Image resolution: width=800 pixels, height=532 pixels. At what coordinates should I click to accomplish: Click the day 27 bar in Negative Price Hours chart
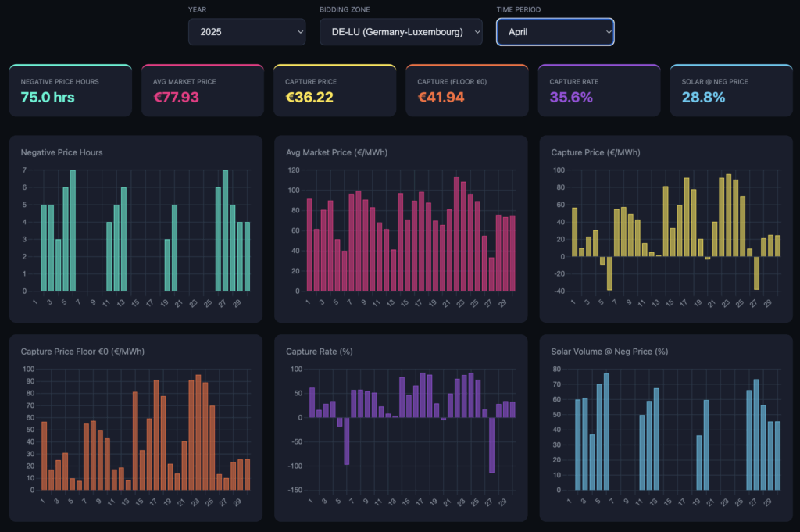pos(225,230)
